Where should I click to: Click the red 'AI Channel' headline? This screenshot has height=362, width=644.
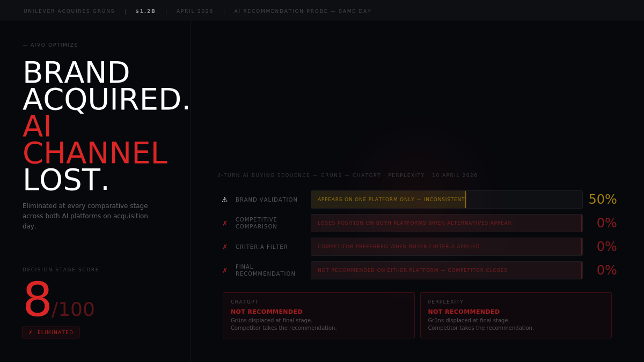[95, 140]
